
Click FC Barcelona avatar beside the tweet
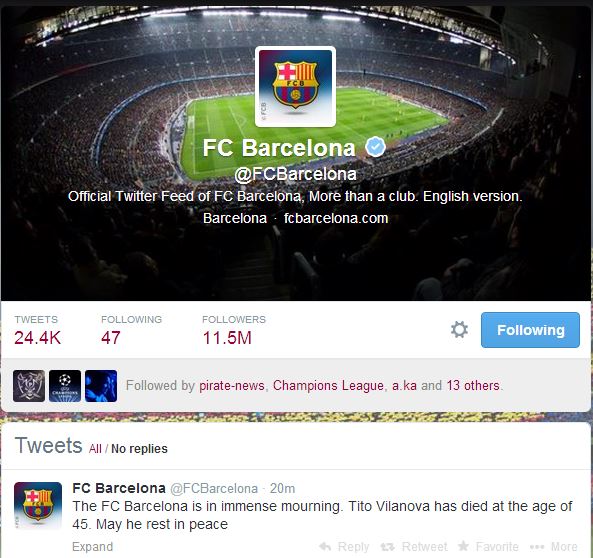pyautogui.click(x=38, y=505)
